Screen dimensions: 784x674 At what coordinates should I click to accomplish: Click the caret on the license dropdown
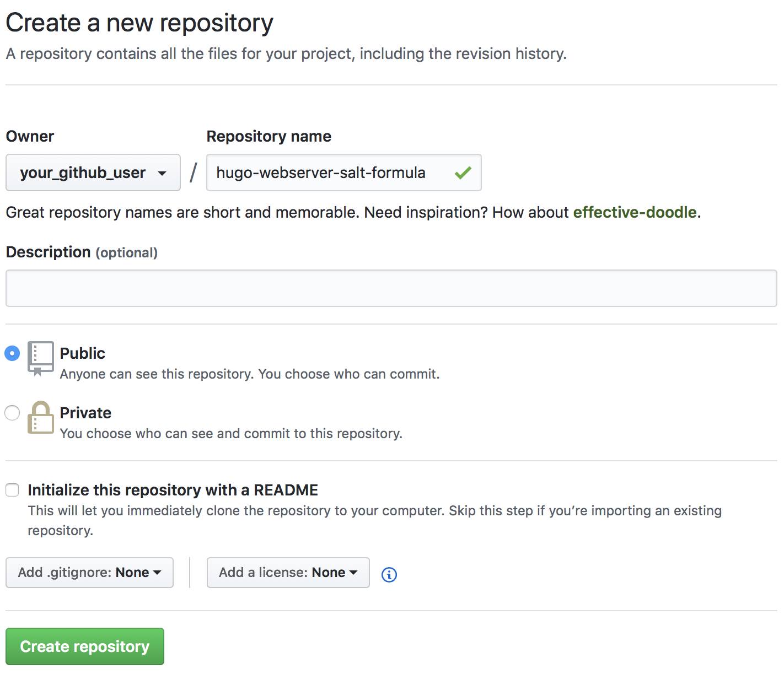[x=353, y=573]
